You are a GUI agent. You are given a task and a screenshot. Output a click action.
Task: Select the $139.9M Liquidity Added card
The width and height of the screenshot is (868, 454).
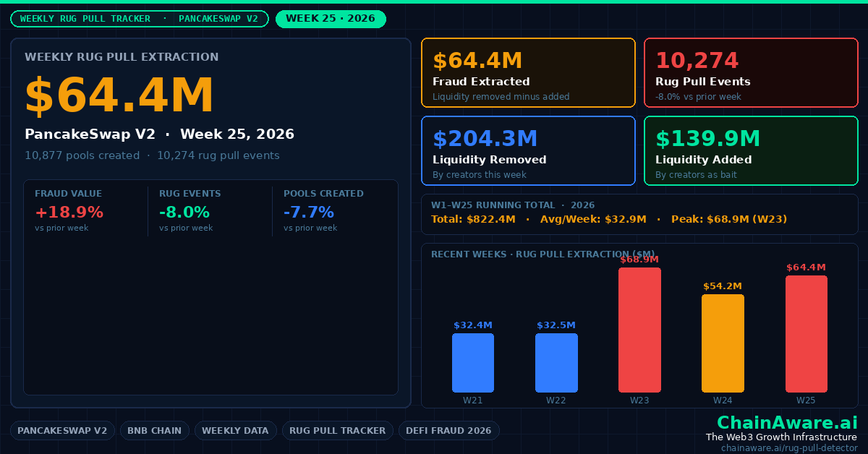point(751,151)
